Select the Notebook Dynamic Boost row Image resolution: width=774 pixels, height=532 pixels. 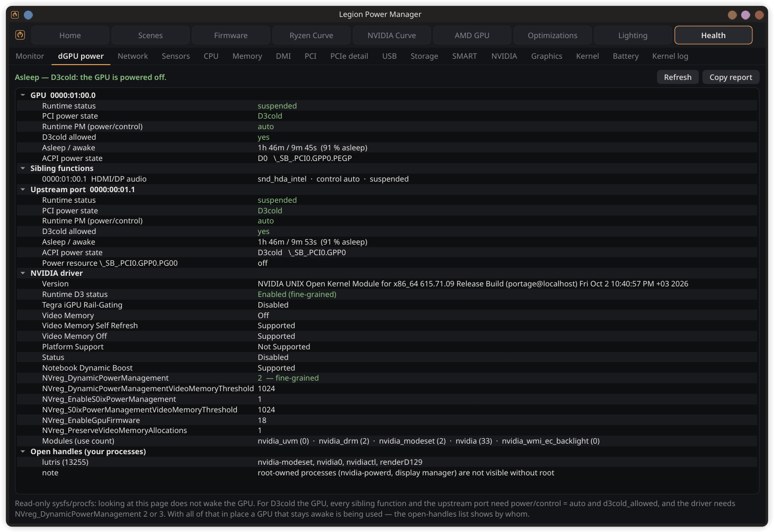coord(387,368)
